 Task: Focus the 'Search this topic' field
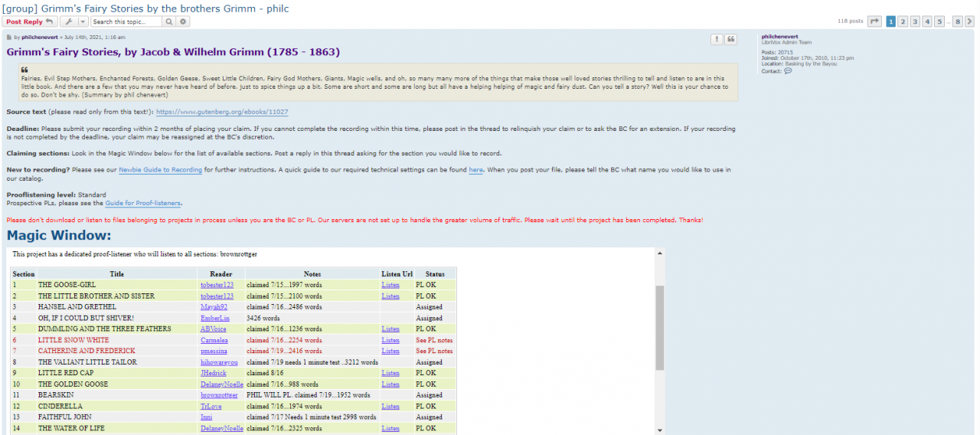pyautogui.click(x=126, y=21)
